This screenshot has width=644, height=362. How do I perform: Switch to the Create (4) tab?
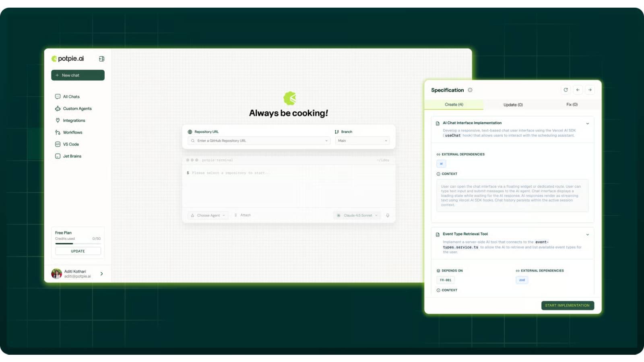454,105
